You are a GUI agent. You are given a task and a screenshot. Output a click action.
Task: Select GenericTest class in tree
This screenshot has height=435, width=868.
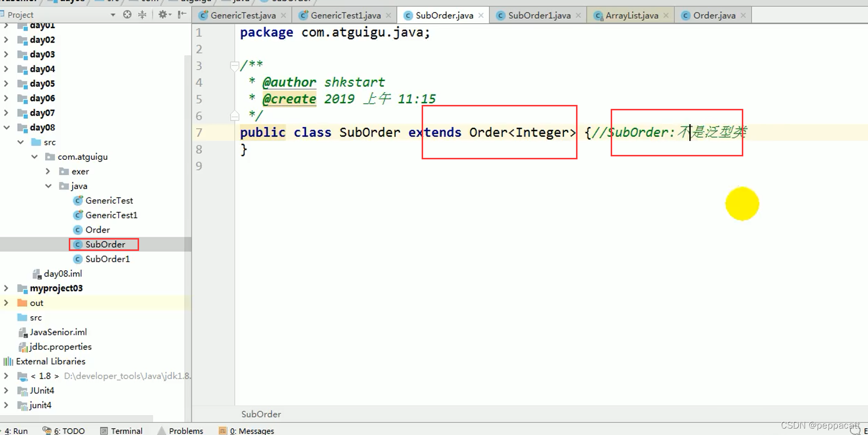103,200
